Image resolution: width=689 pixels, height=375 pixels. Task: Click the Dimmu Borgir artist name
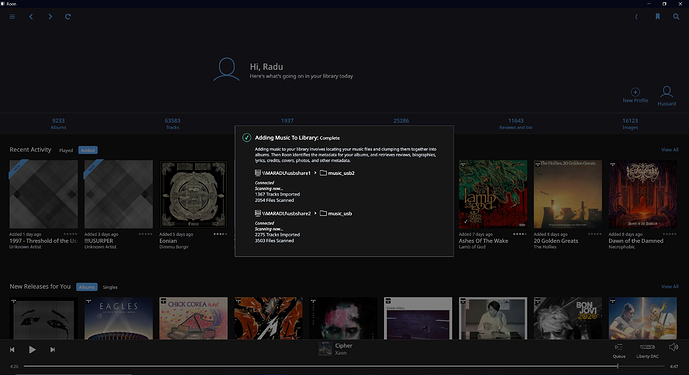point(174,247)
